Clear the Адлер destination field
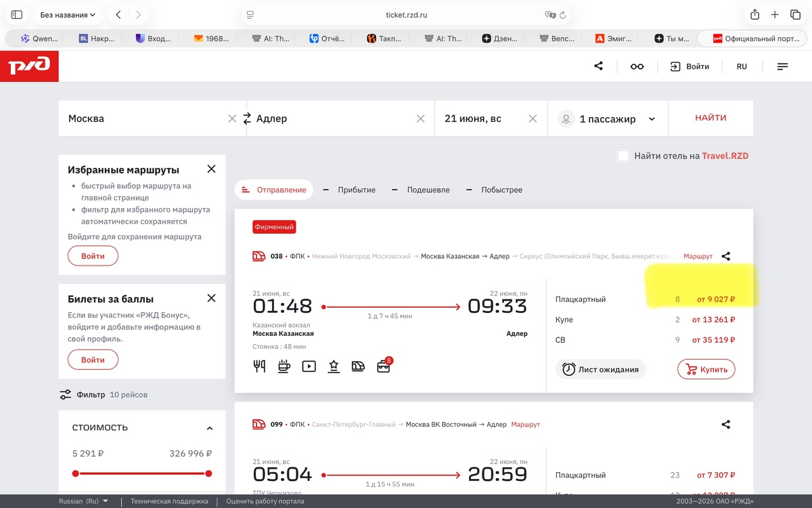 [421, 119]
